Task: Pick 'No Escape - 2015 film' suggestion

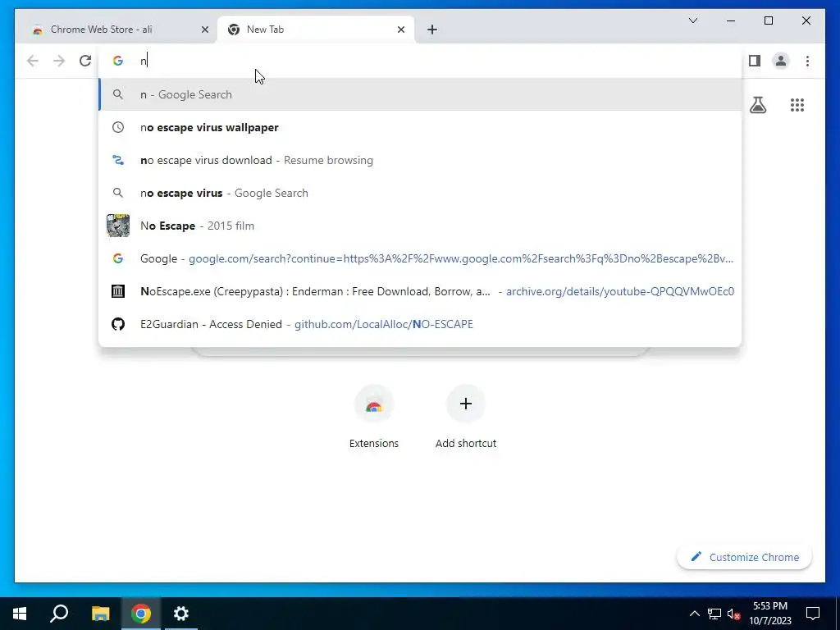Action: [421, 226]
